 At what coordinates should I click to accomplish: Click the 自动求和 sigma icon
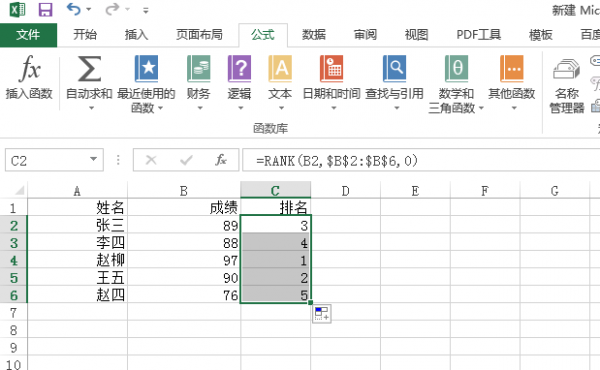(x=89, y=68)
